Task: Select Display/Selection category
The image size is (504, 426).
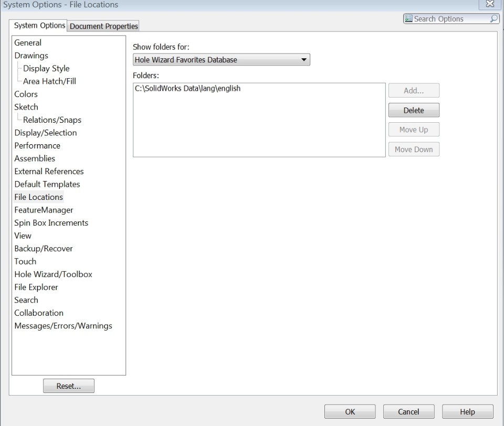Action: tap(45, 133)
